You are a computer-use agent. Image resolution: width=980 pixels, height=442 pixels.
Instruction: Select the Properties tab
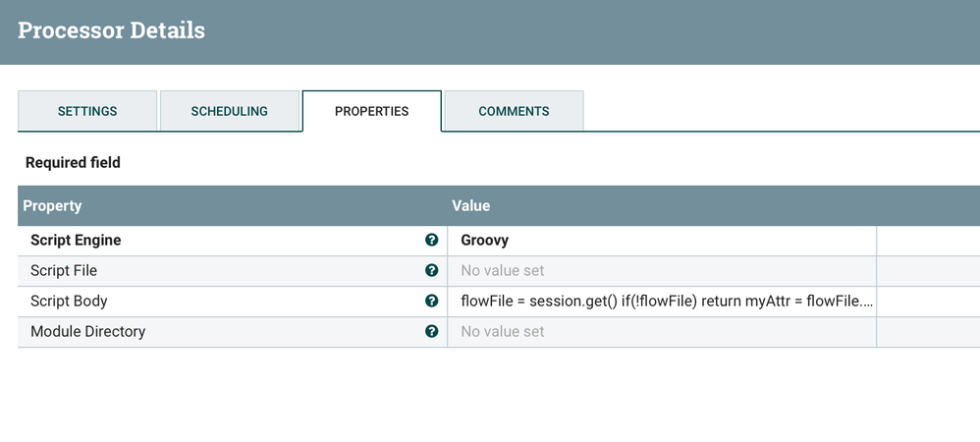click(x=371, y=111)
